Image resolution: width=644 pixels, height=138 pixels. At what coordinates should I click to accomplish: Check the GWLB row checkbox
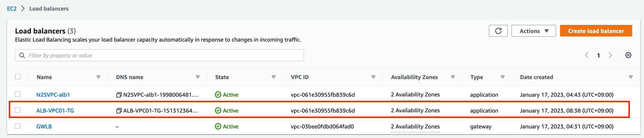(x=18, y=126)
